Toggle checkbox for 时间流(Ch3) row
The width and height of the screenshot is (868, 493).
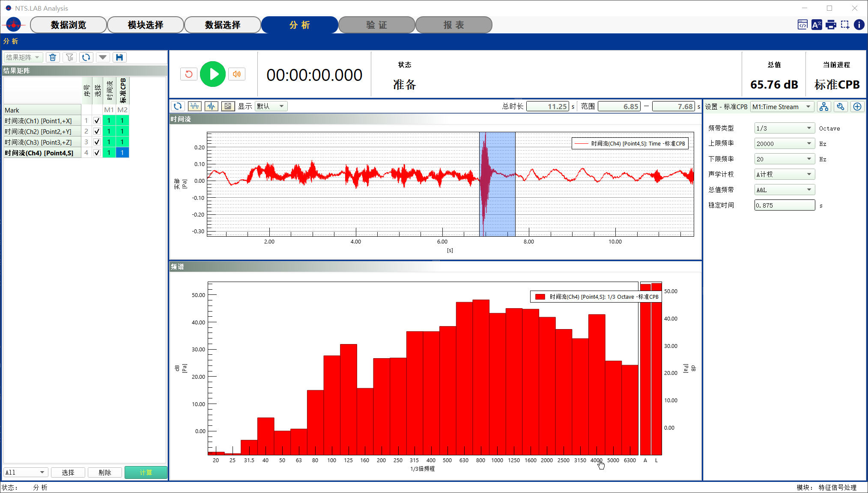click(97, 142)
